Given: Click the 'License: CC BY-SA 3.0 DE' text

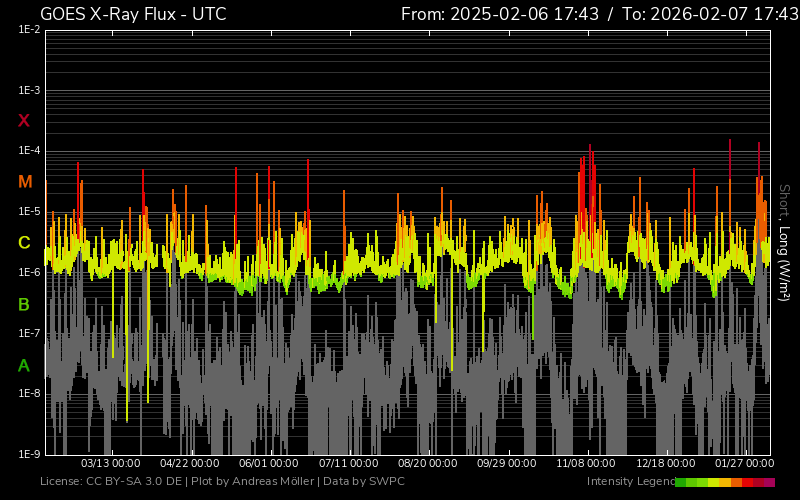Looking at the screenshot, I should (113, 482).
